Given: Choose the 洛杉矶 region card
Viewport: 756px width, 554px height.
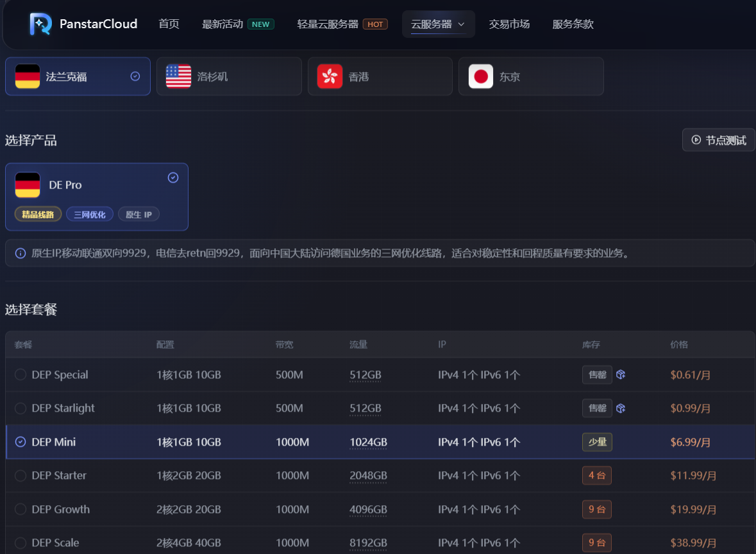Looking at the screenshot, I should coord(229,76).
